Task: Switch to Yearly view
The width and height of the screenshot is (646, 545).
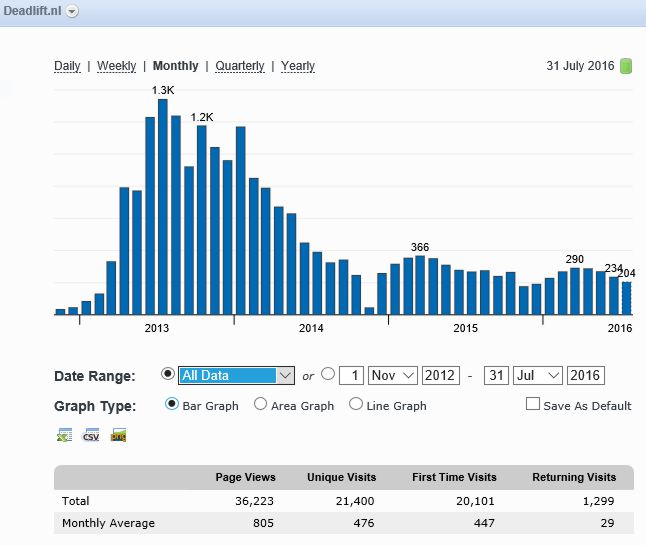Action: tap(298, 66)
